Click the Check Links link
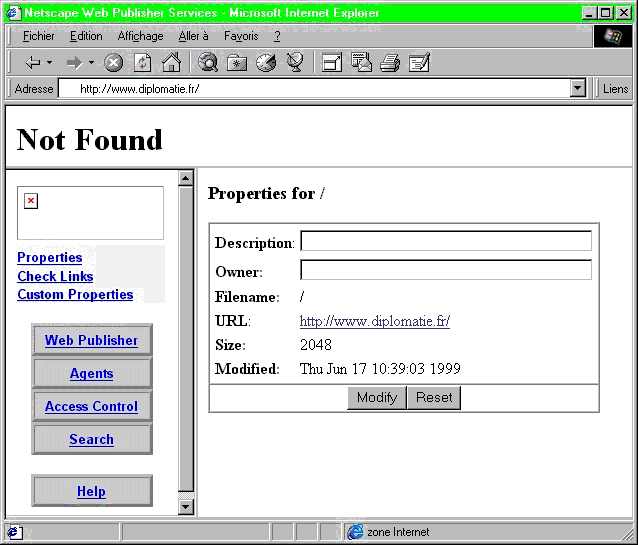Screen dimensions: 638x545 55,276
